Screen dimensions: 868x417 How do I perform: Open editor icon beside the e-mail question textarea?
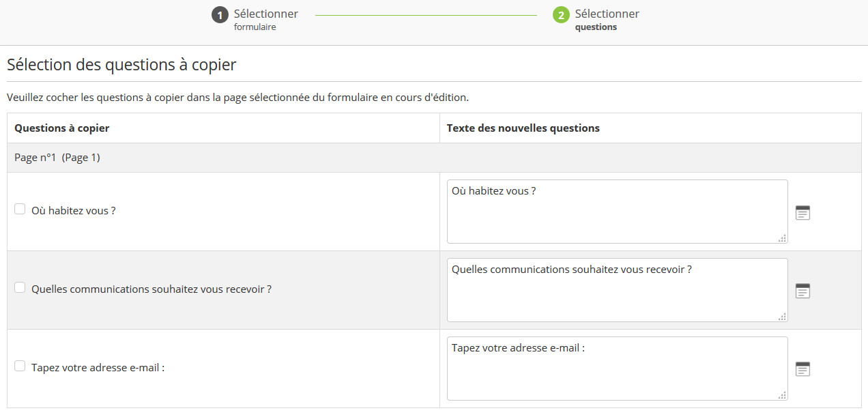pos(802,369)
